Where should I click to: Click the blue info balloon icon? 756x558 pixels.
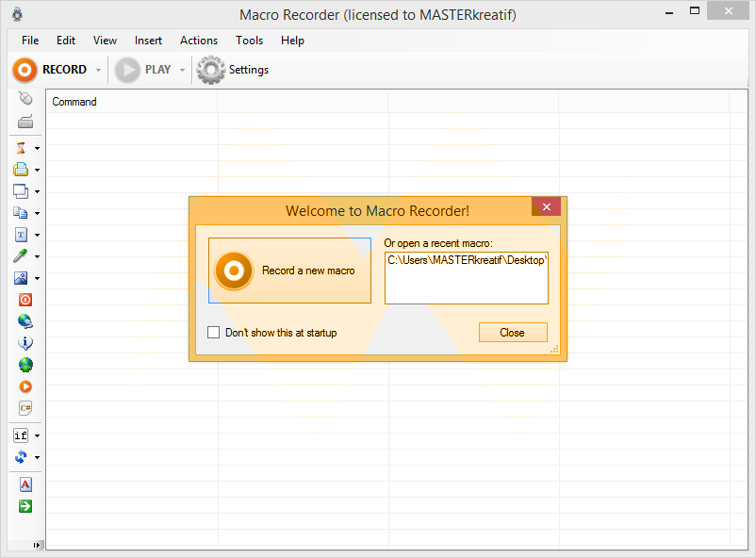tap(25, 343)
